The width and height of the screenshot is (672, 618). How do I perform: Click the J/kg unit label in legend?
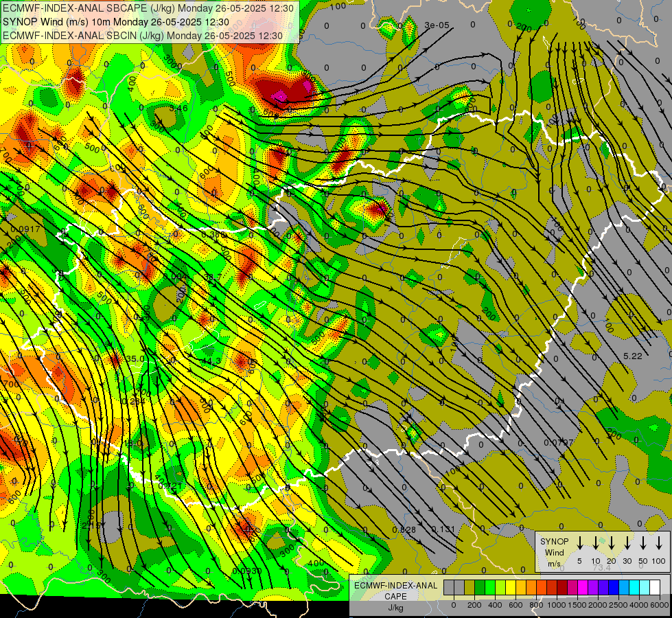(395, 608)
